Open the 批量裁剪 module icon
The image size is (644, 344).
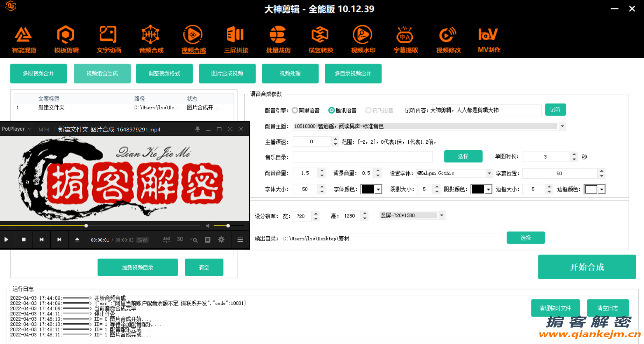coord(278,39)
